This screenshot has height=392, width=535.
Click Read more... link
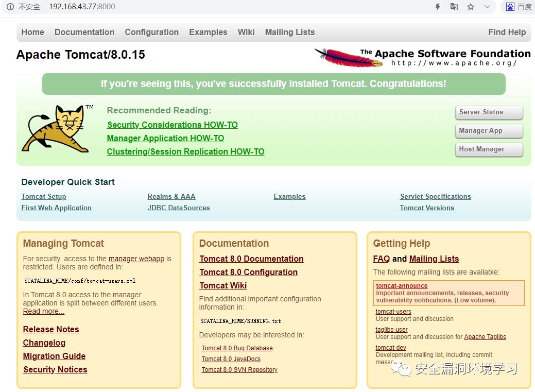[x=44, y=312]
